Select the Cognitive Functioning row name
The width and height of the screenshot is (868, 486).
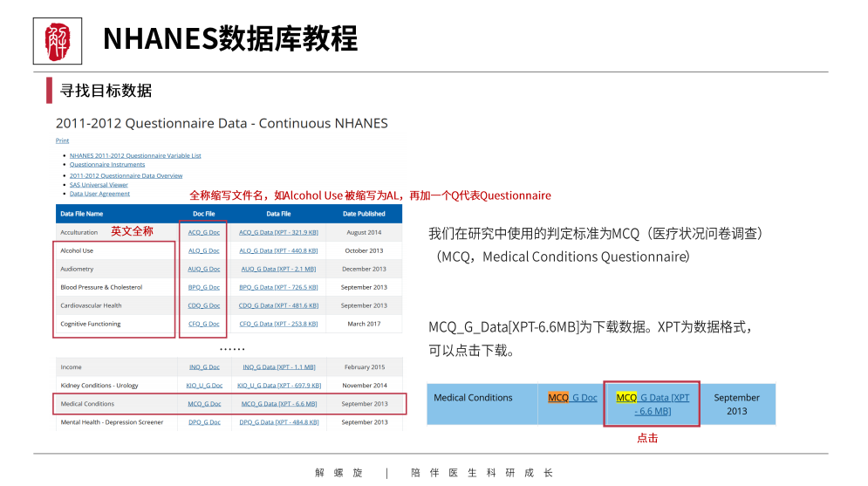pos(90,324)
